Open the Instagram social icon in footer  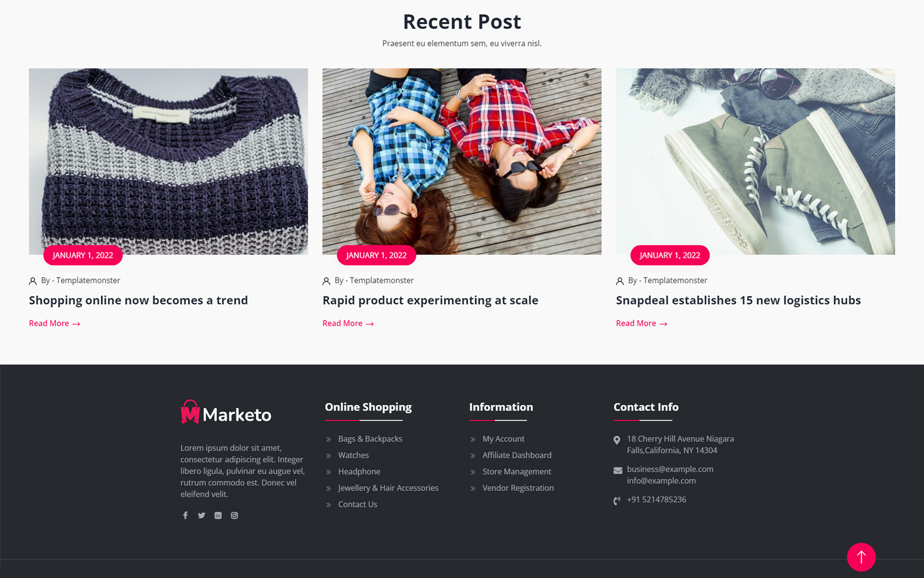(x=234, y=515)
